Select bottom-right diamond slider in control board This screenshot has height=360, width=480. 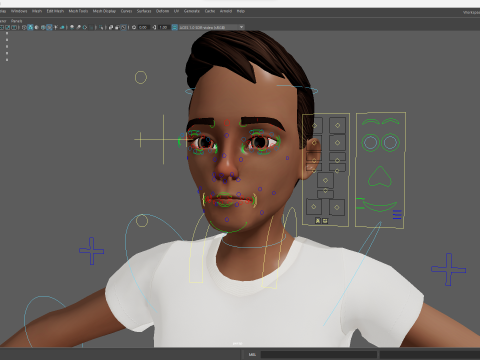point(337,207)
